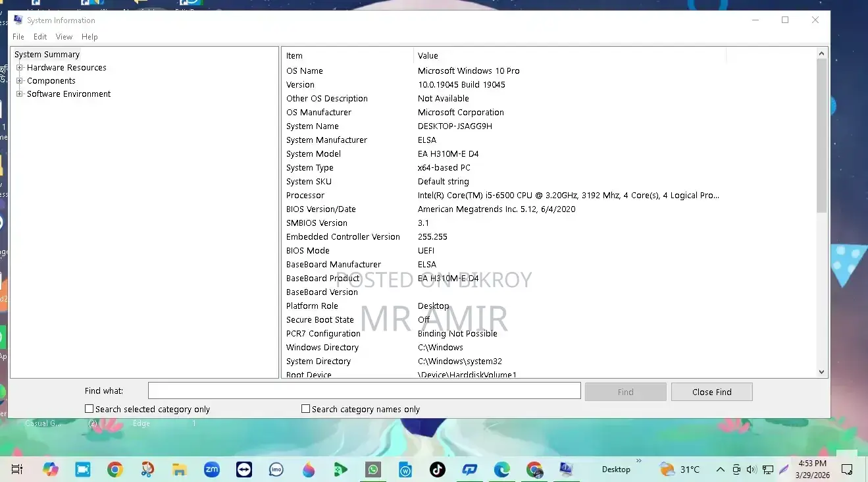
Task: Launch Copilot from the taskbar
Action: point(50,469)
